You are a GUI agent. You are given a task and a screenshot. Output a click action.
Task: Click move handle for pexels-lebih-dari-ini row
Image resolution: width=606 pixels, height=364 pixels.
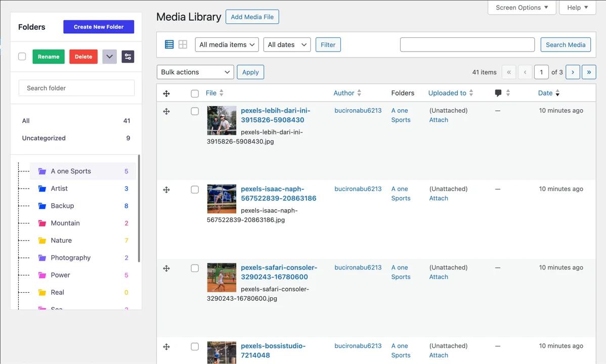(x=166, y=111)
